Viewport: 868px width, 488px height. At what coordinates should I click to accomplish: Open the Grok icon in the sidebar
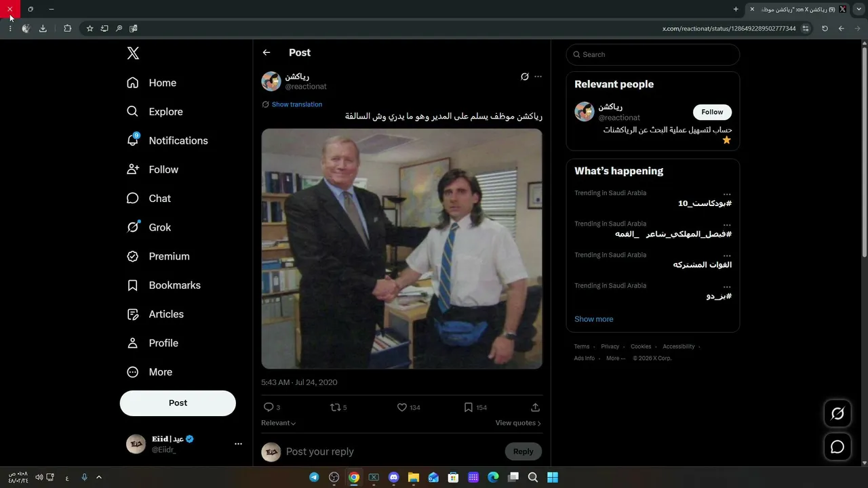(x=133, y=228)
